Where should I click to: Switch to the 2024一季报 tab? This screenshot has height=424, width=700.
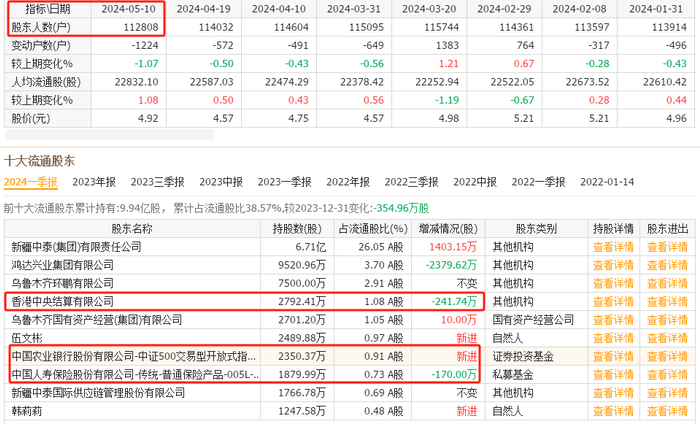30,182
